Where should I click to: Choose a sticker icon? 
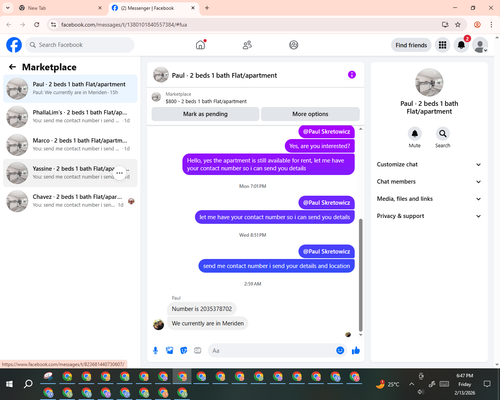tap(184, 350)
